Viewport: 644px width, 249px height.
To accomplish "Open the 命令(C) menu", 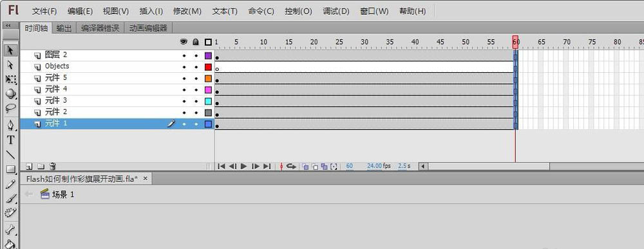I will [261, 11].
